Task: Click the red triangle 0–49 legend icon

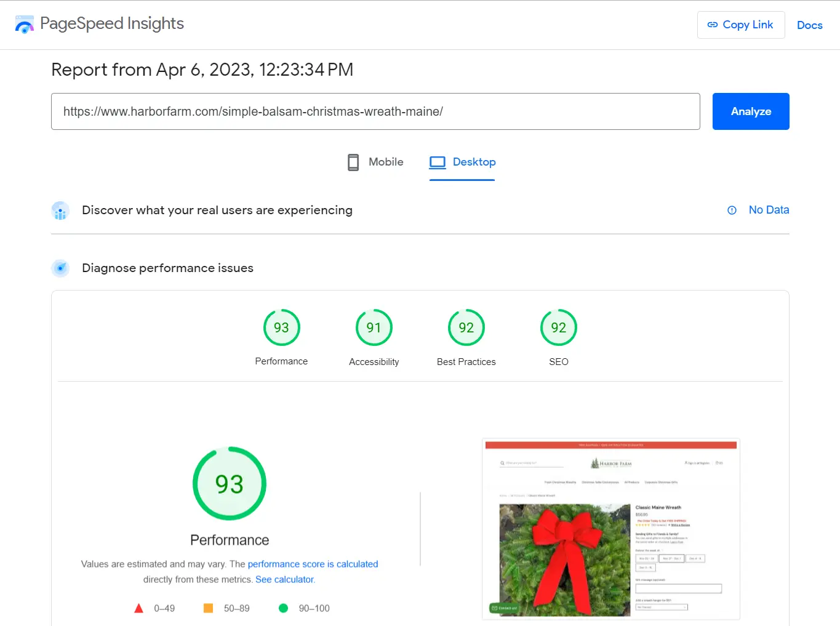Action: [138, 608]
